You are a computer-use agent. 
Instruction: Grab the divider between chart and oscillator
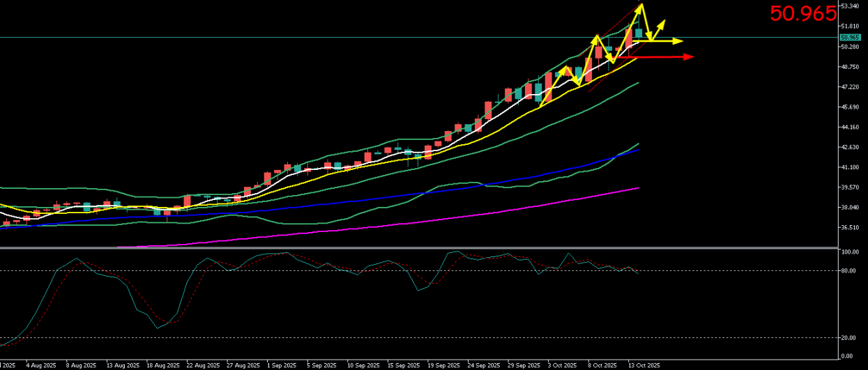pos(418,247)
